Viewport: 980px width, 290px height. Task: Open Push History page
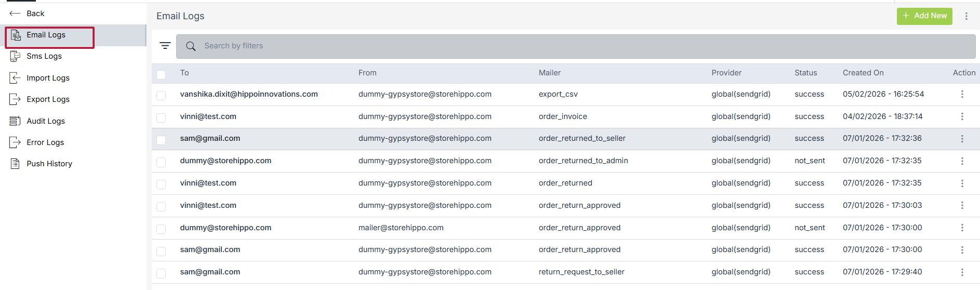pos(49,164)
